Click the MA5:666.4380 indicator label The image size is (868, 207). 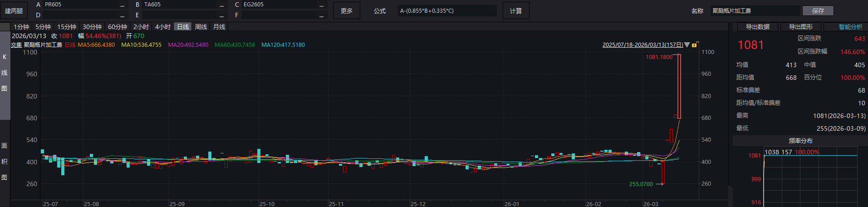(96, 44)
